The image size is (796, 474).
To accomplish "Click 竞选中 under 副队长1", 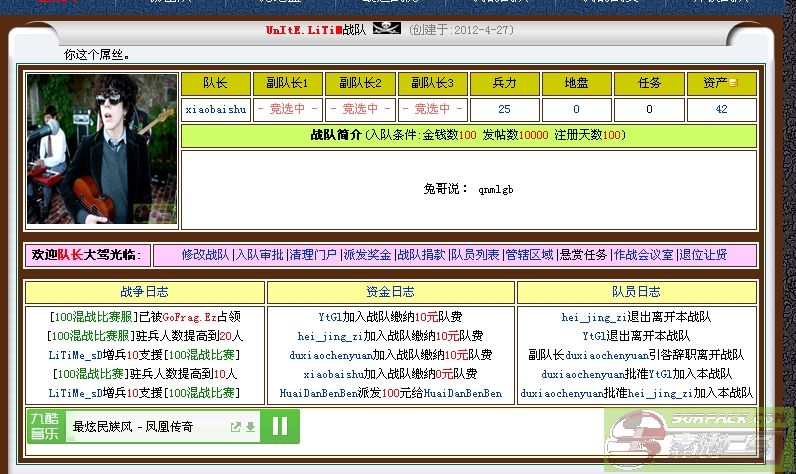I will 288,110.
